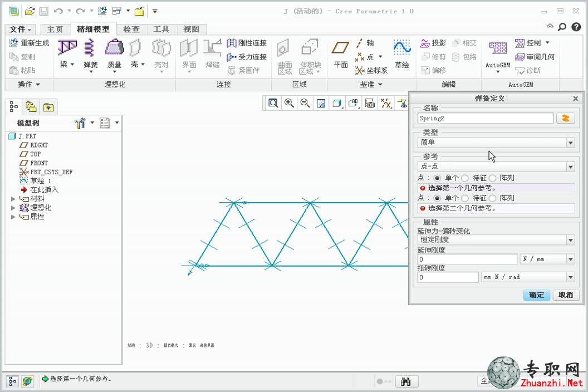
Task: Expand the 材料 tree node
Action: tap(13, 199)
